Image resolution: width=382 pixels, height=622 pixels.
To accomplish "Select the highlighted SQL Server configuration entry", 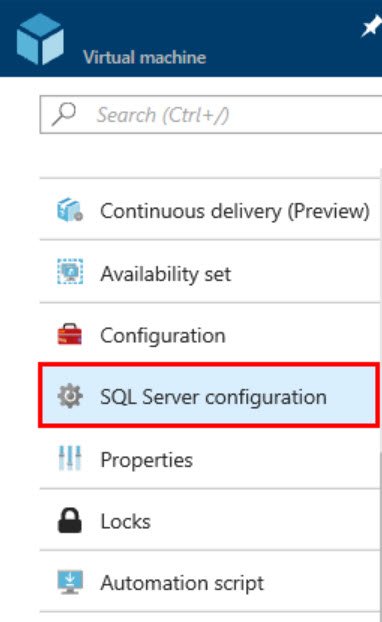I will tap(209, 396).
